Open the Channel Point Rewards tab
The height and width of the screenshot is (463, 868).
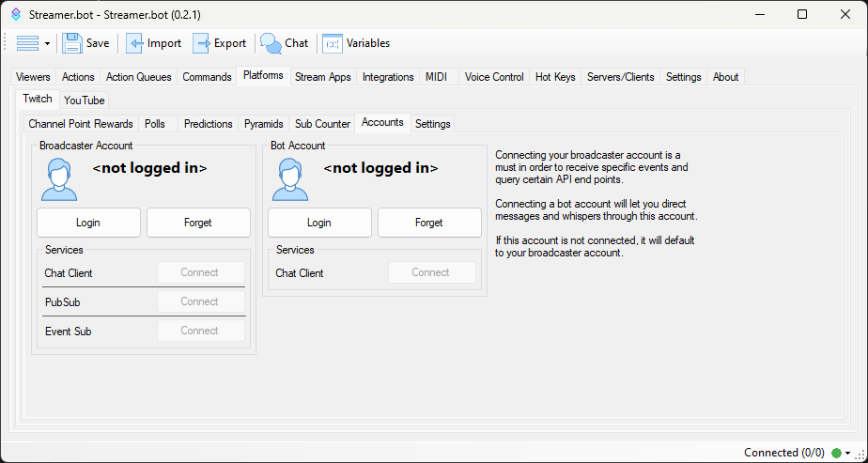(x=81, y=124)
